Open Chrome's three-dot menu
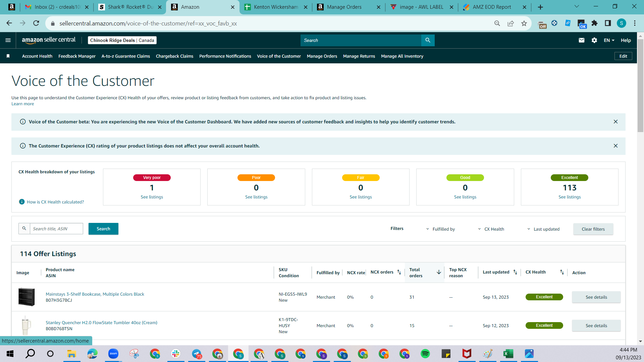 635,23
